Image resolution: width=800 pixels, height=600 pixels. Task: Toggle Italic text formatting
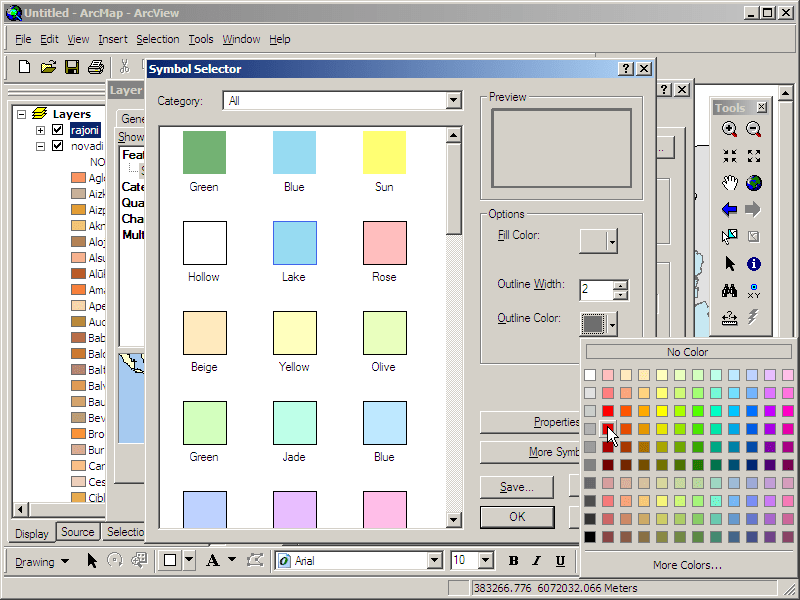537,561
